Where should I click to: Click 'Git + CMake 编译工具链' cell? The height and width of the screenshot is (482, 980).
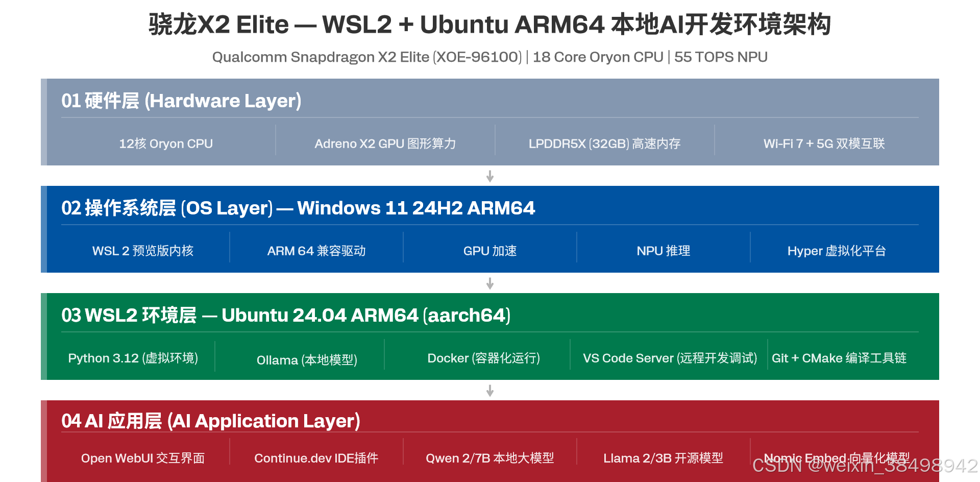pos(839,358)
